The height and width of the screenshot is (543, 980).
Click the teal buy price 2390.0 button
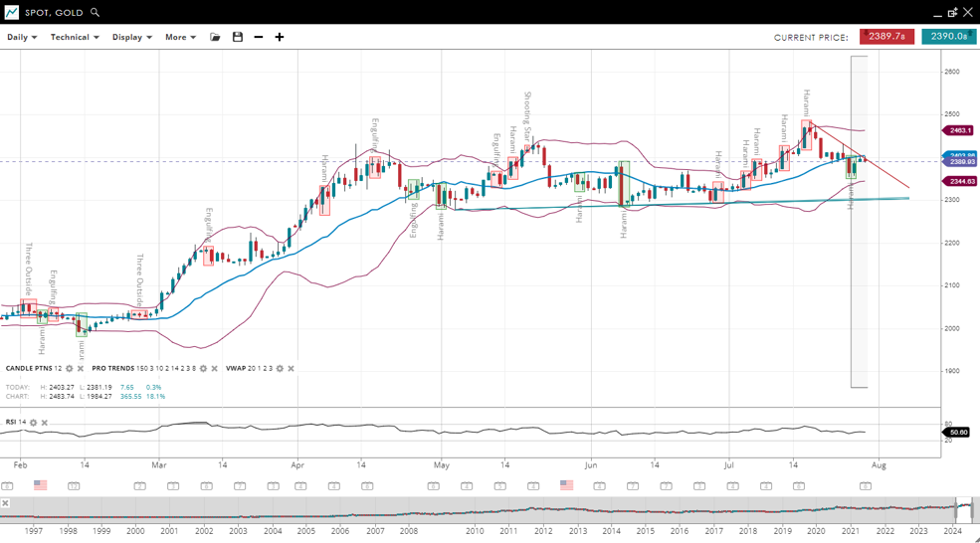coord(947,37)
